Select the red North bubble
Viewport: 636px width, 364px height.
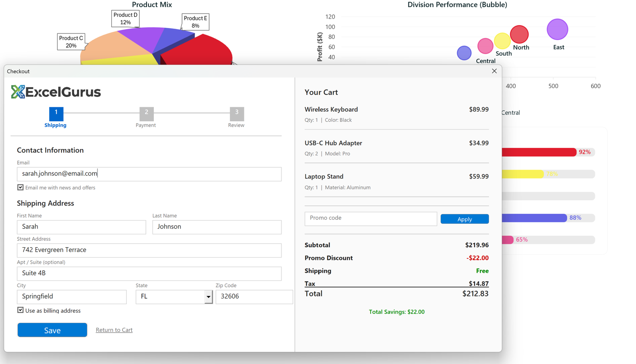pos(519,34)
